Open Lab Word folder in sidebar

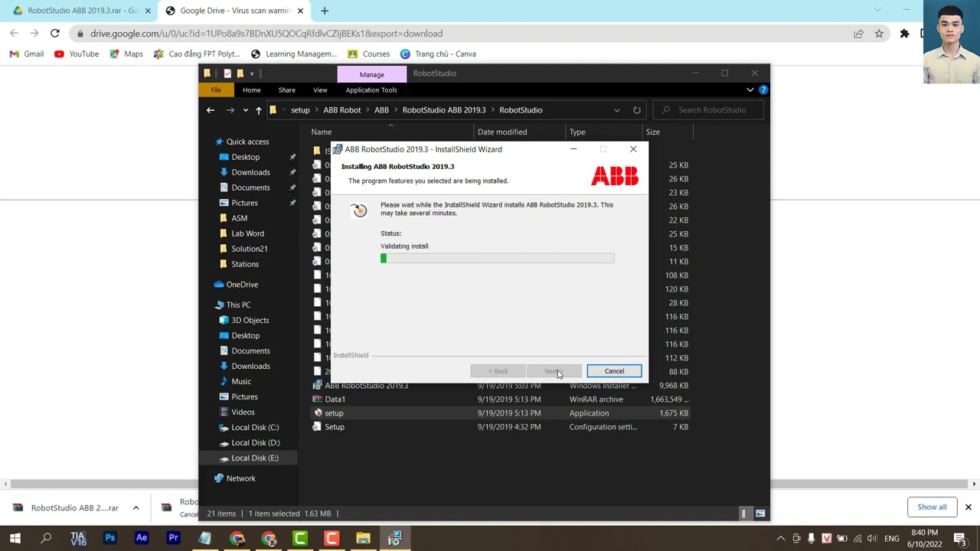tap(247, 233)
